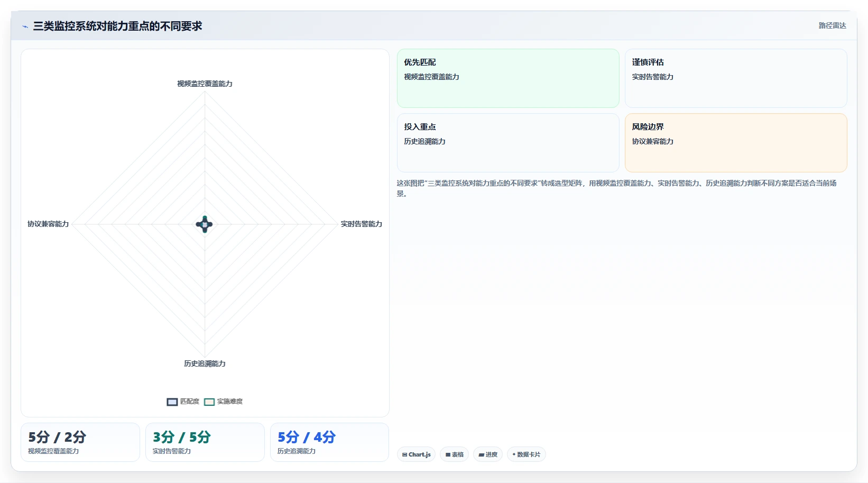This screenshot has width=868, height=483.
Task: Click 历史追溯能力 text under 投入重点
Action: coord(424,141)
